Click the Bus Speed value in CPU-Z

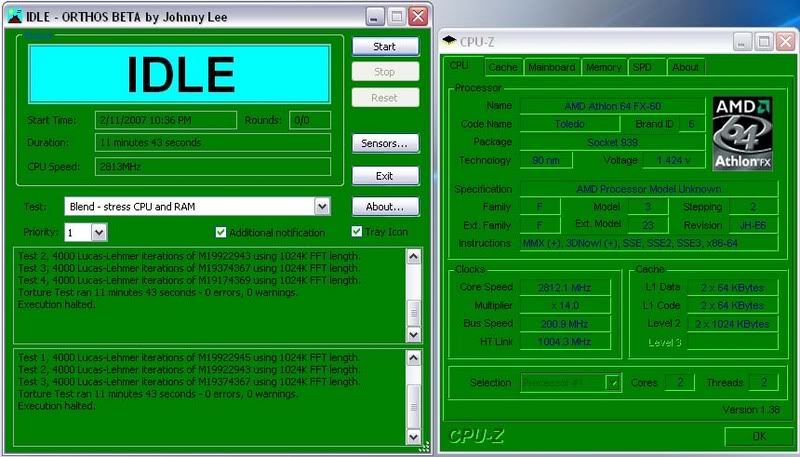click(565, 324)
